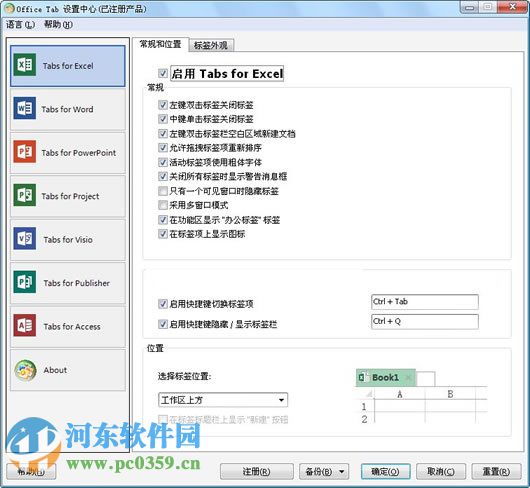Switch to the 常规和位置 tab

(x=160, y=44)
